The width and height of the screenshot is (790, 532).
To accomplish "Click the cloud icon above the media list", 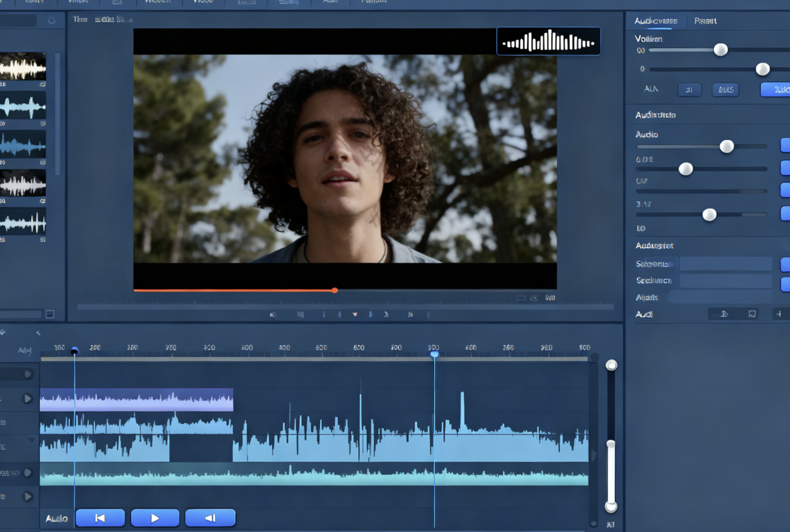I will click(x=52, y=21).
